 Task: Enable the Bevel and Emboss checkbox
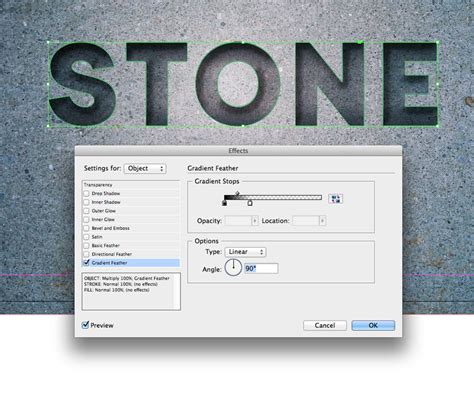pos(86,228)
